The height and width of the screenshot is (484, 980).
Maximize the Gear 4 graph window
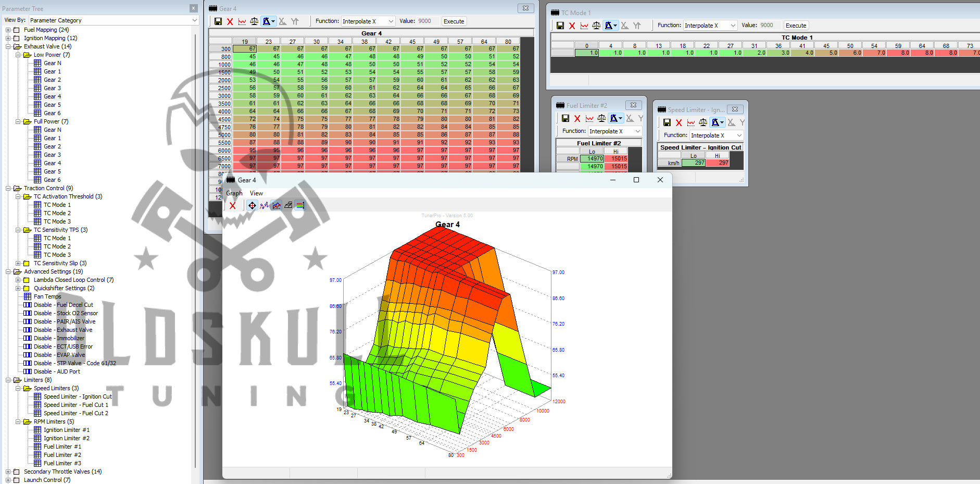pos(636,180)
